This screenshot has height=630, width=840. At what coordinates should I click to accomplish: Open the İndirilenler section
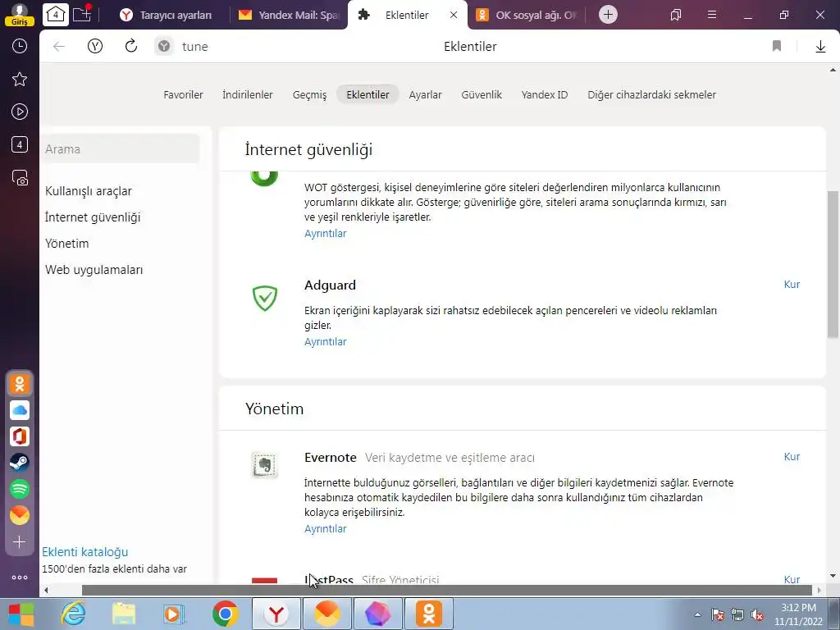pos(248,95)
